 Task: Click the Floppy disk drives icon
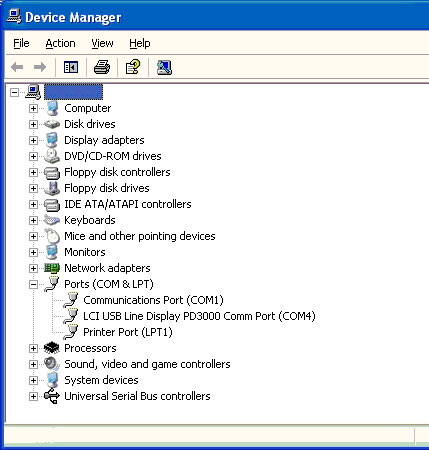click(52, 188)
